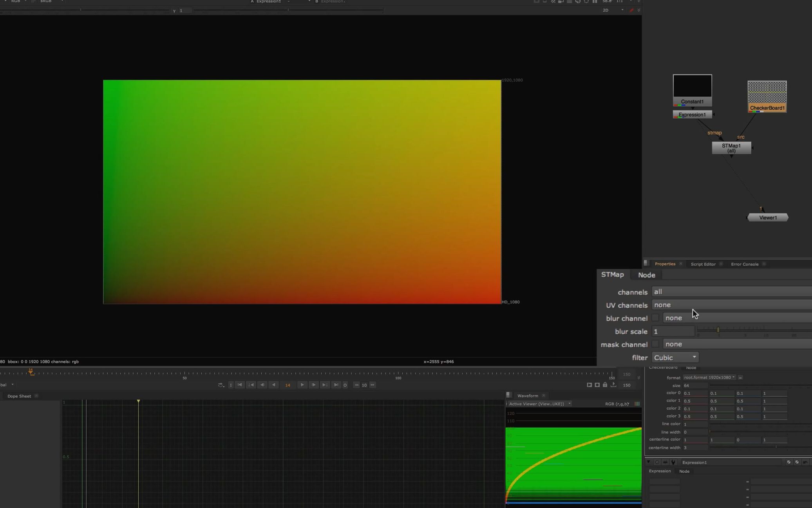Enable the mask channel checkbox
The height and width of the screenshot is (508, 812).
(x=655, y=344)
